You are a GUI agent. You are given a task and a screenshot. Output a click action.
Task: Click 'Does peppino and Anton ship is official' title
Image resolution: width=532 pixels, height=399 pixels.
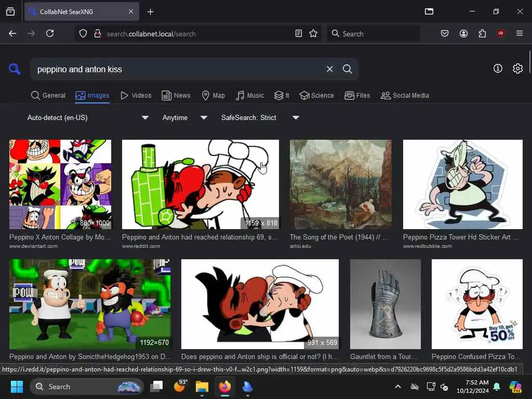pos(260,356)
